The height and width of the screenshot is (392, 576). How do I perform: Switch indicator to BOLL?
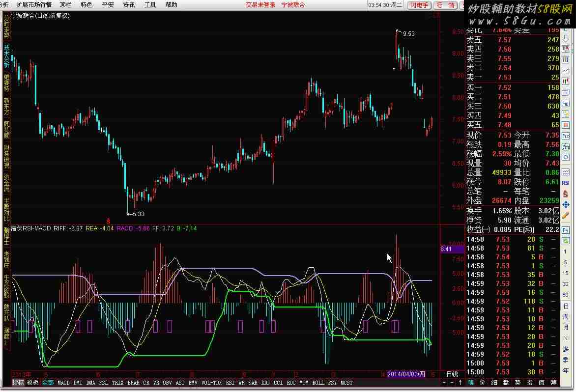[x=318, y=383]
